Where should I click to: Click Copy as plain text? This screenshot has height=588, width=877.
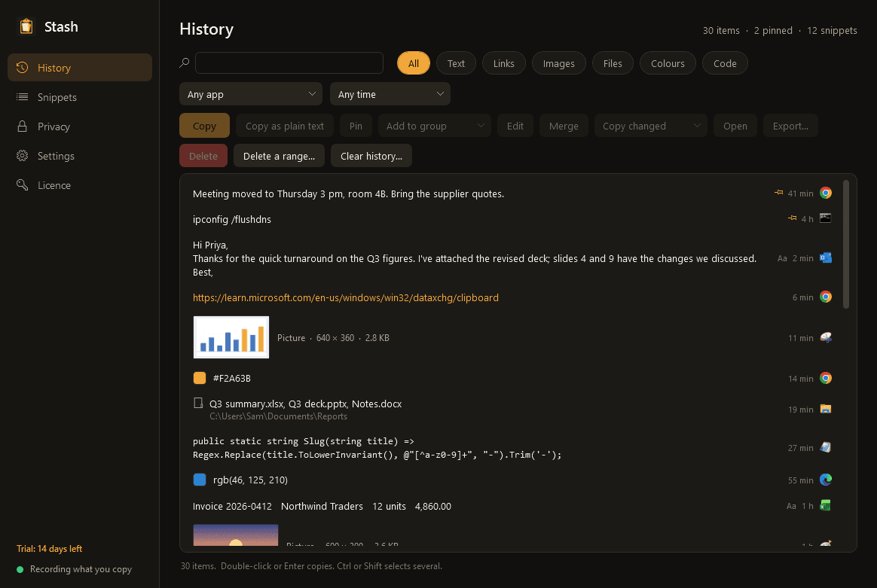point(285,126)
